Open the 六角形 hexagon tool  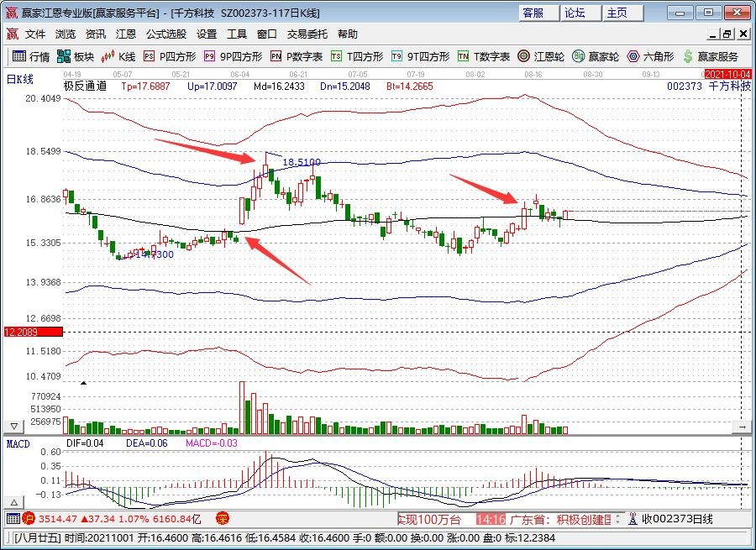coord(650,57)
